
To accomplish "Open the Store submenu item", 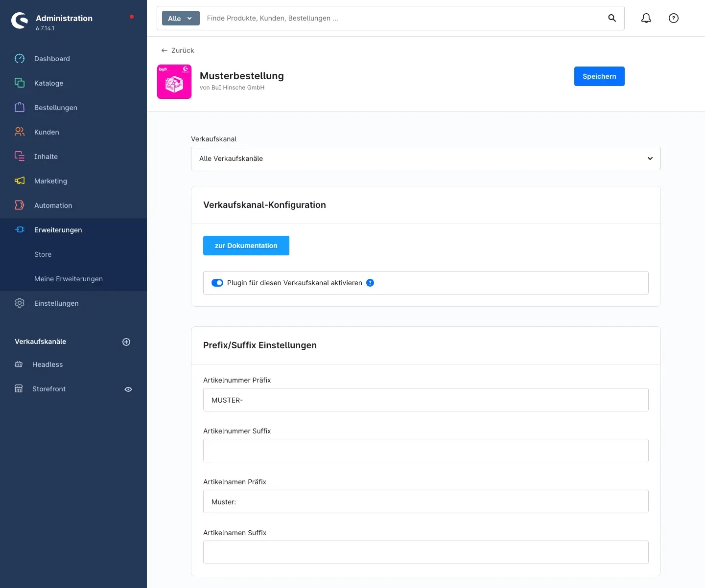I will pos(43,254).
